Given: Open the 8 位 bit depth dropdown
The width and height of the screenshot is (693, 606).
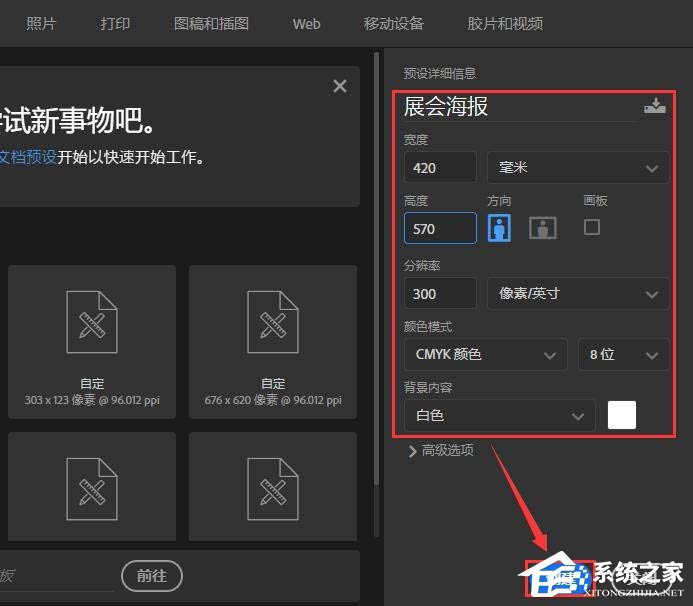Looking at the screenshot, I should pos(623,354).
